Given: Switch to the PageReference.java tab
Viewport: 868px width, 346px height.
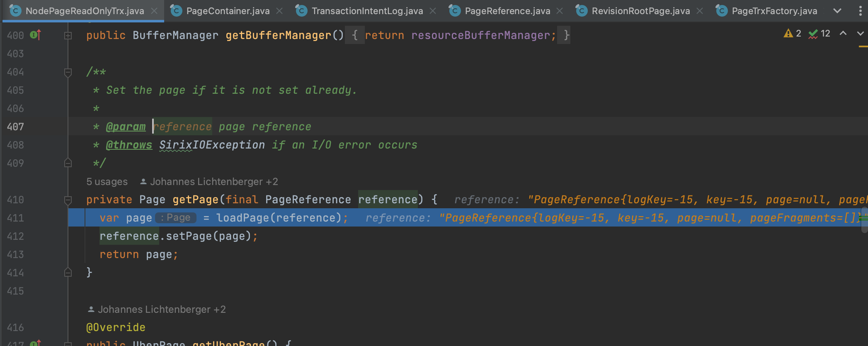Looking at the screenshot, I should pos(507,11).
